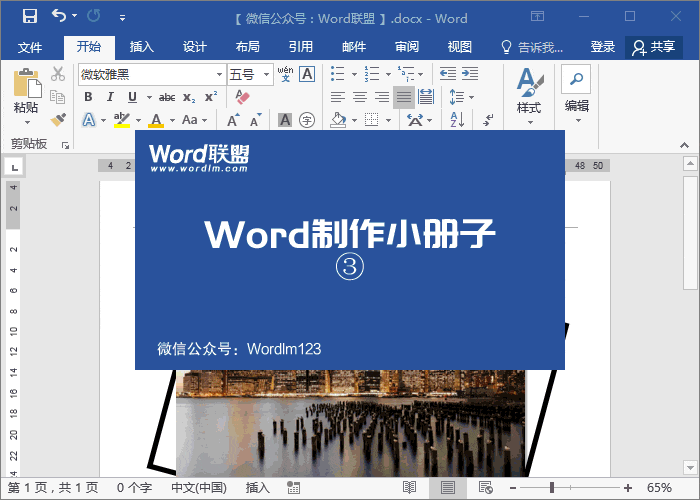
Task: Align text left
Action: click(338, 97)
